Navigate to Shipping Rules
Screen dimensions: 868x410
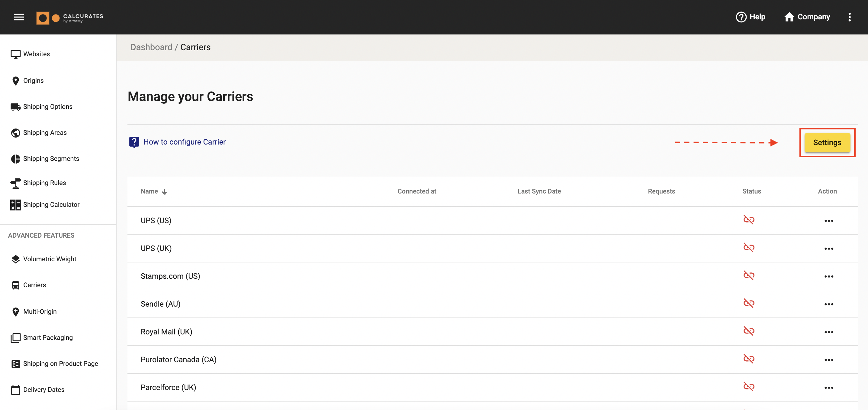pyautogui.click(x=44, y=183)
